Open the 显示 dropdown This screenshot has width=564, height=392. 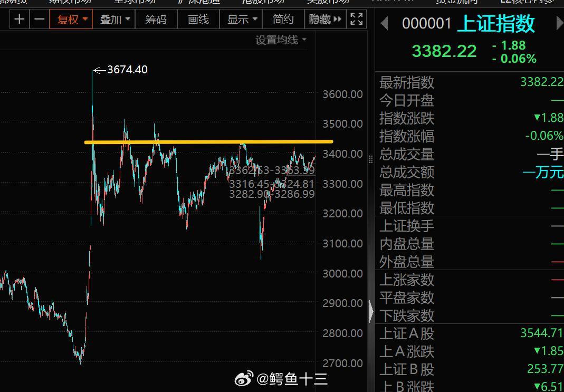(x=241, y=19)
